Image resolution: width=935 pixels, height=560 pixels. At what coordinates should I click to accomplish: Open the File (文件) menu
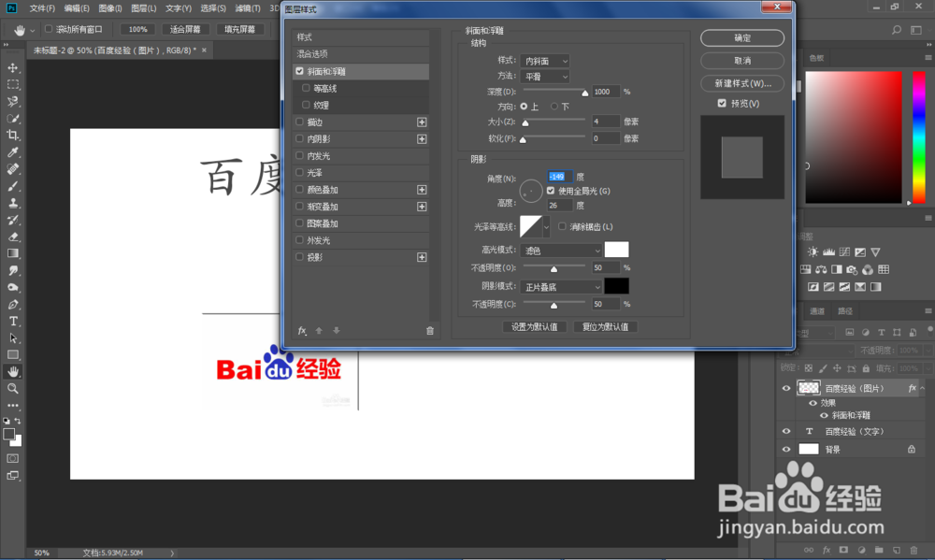pyautogui.click(x=42, y=8)
